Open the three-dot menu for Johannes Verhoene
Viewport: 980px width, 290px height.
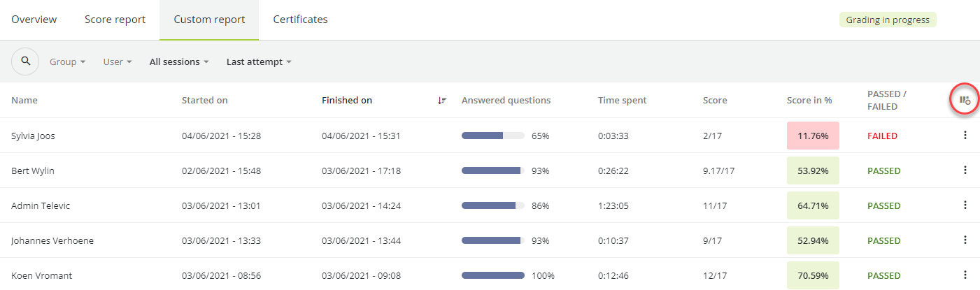pyautogui.click(x=965, y=240)
